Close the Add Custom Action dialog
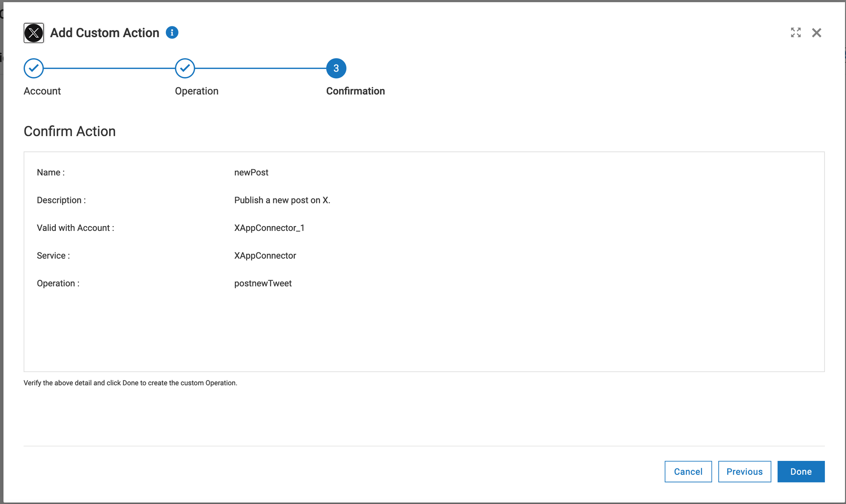This screenshot has width=846, height=504. pyautogui.click(x=816, y=33)
